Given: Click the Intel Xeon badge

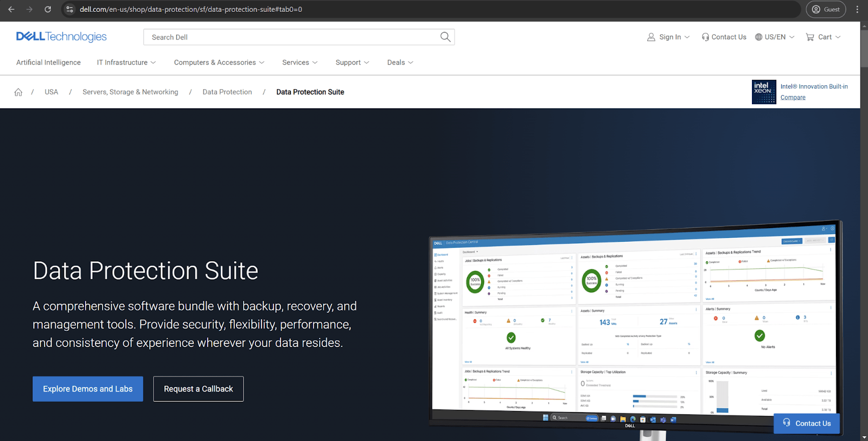Looking at the screenshot, I should click(763, 92).
